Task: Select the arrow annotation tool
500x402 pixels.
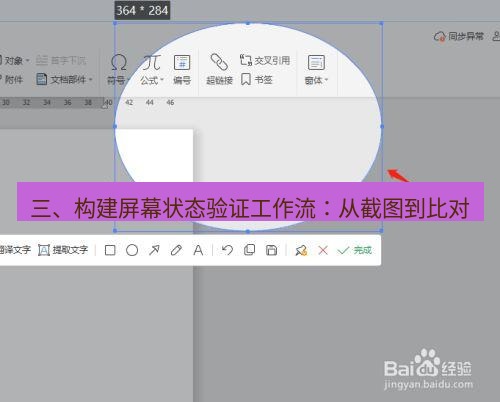Action: click(x=154, y=250)
